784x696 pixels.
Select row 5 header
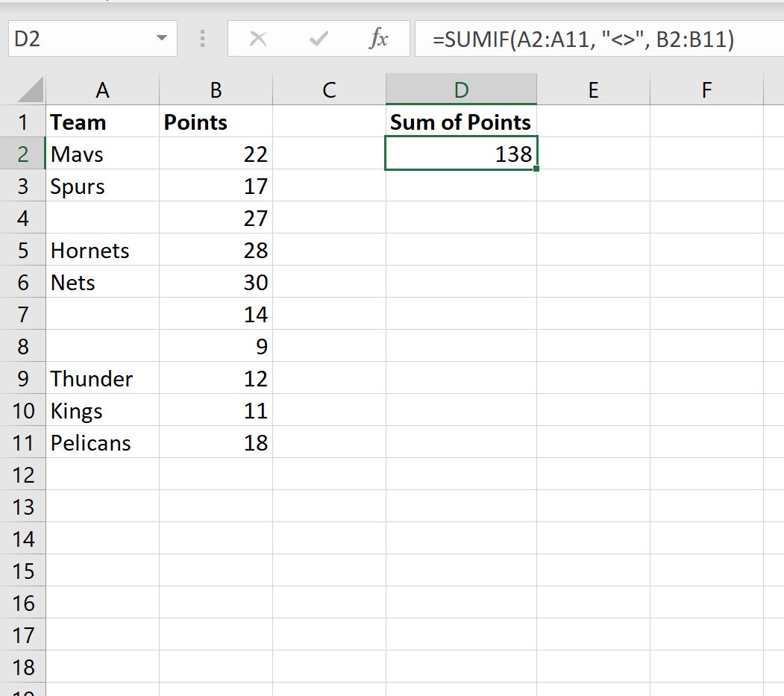click(22, 251)
